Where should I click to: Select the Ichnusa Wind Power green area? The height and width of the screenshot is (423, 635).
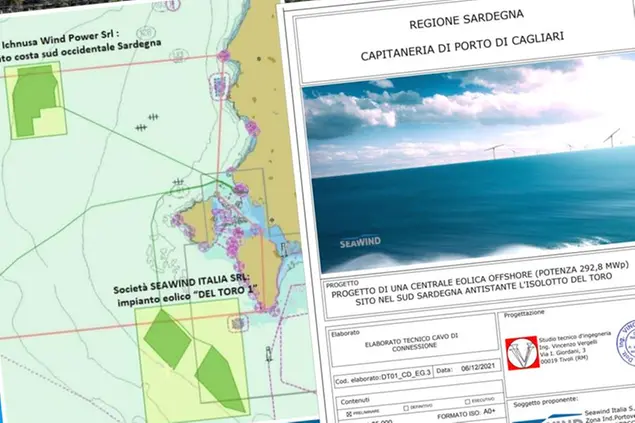point(34,100)
